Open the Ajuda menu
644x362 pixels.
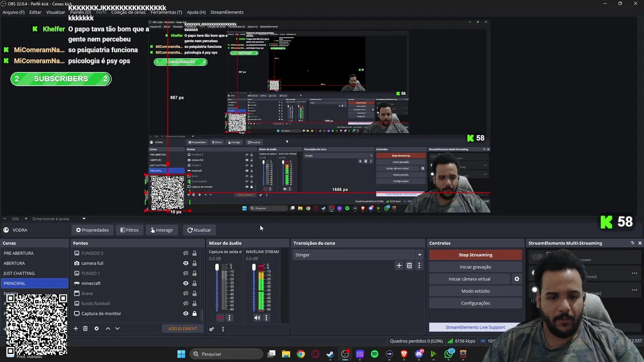[x=196, y=12]
